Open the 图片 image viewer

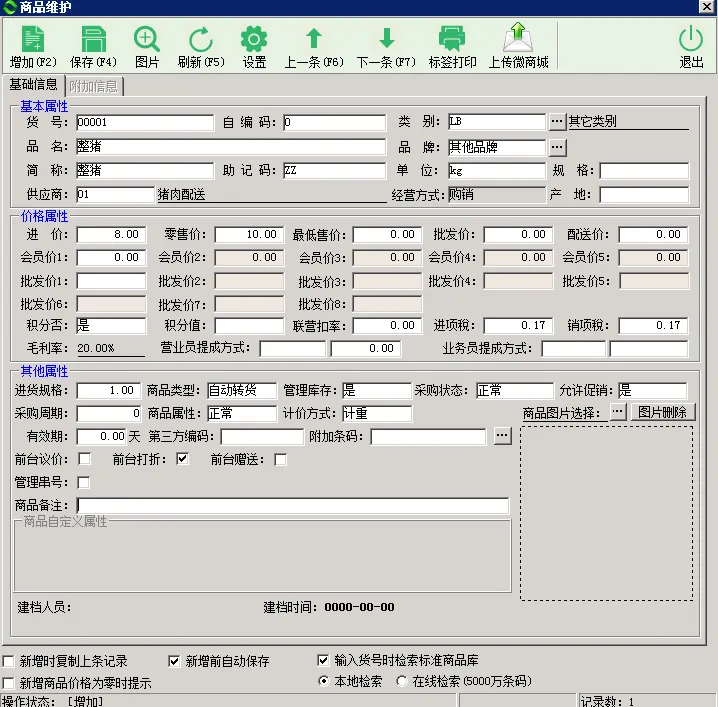(147, 47)
